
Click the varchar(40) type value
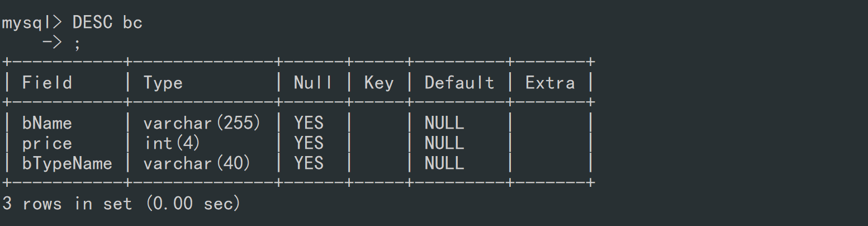click(x=197, y=163)
